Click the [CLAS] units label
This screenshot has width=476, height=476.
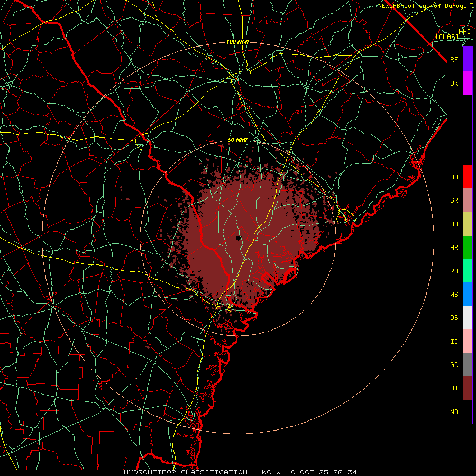point(447,36)
